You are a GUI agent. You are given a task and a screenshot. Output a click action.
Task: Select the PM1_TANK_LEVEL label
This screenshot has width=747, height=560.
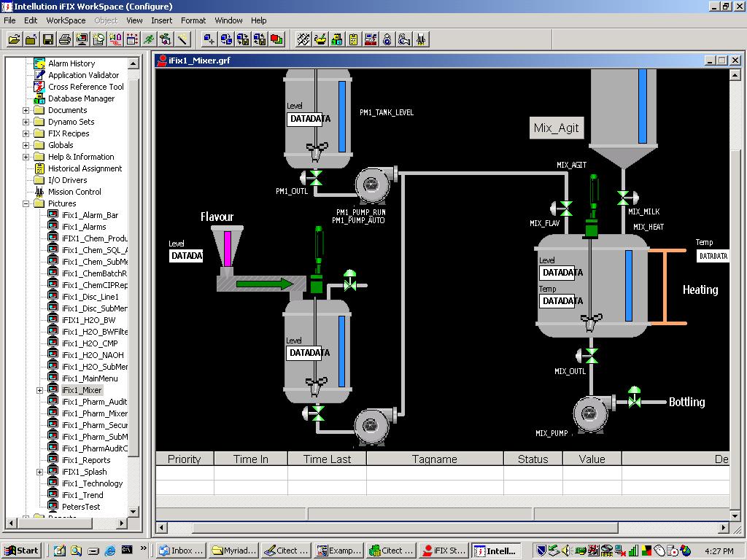point(387,113)
